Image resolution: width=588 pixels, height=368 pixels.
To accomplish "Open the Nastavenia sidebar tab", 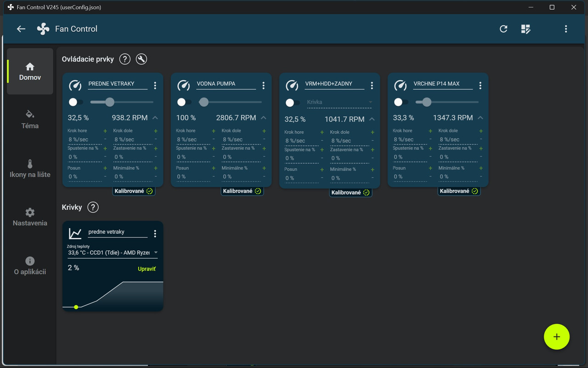I will [30, 217].
